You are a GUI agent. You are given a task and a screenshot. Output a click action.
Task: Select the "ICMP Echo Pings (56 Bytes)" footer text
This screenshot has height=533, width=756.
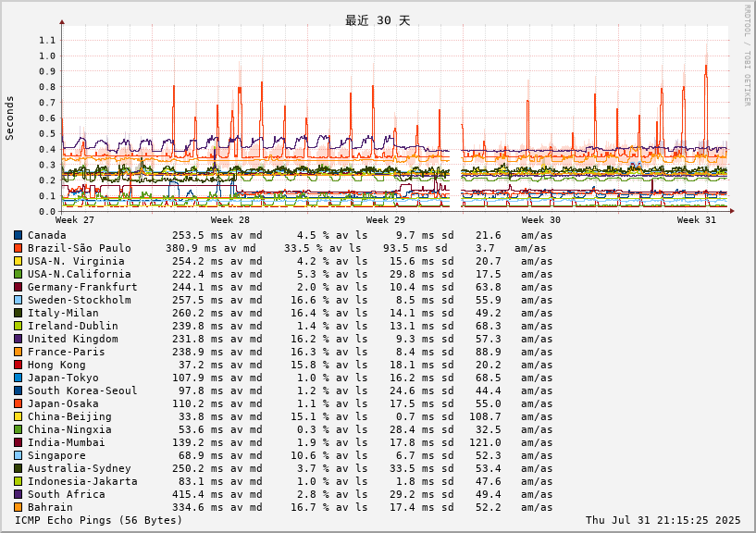[x=99, y=520]
